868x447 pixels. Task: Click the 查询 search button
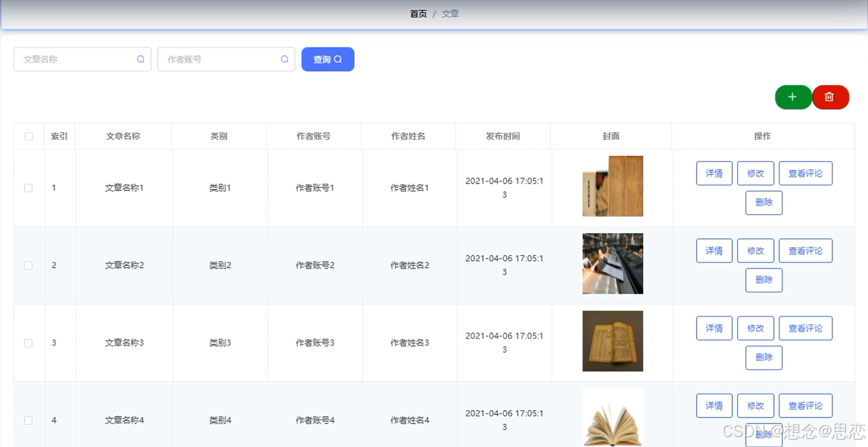point(328,60)
